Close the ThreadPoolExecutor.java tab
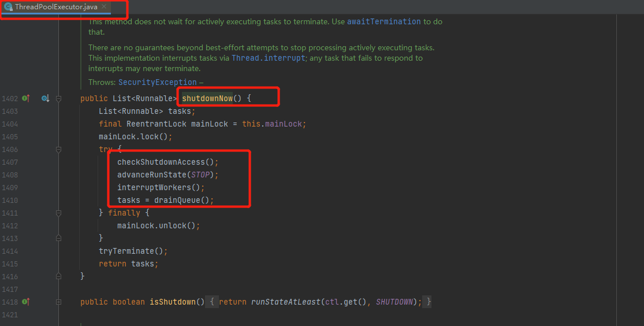 tap(104, 6)
